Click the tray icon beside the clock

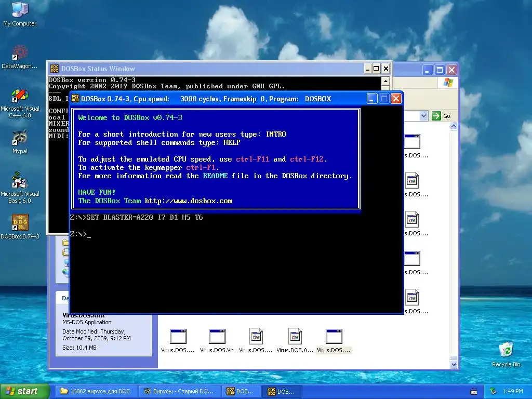(494, 391)
